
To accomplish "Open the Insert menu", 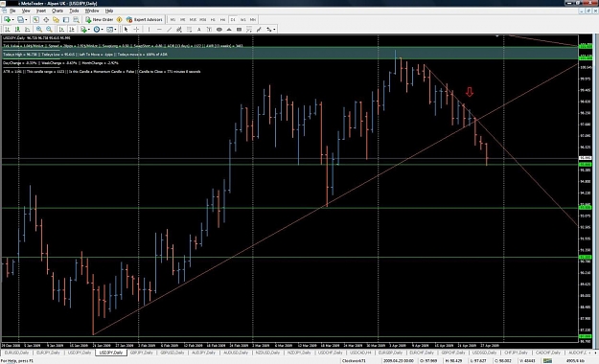I will point(41,11).
